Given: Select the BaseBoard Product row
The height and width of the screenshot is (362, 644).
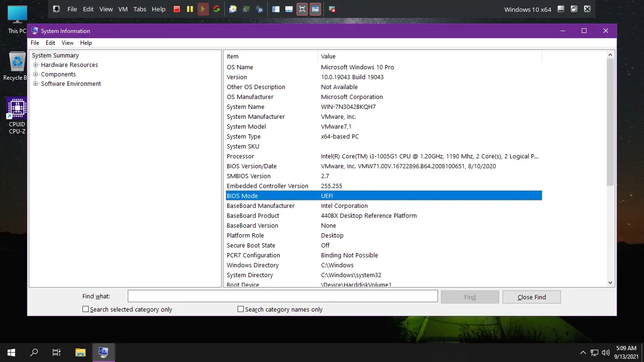Looking at the screenshot, I should pyautogui.click(x=384, y=215).
